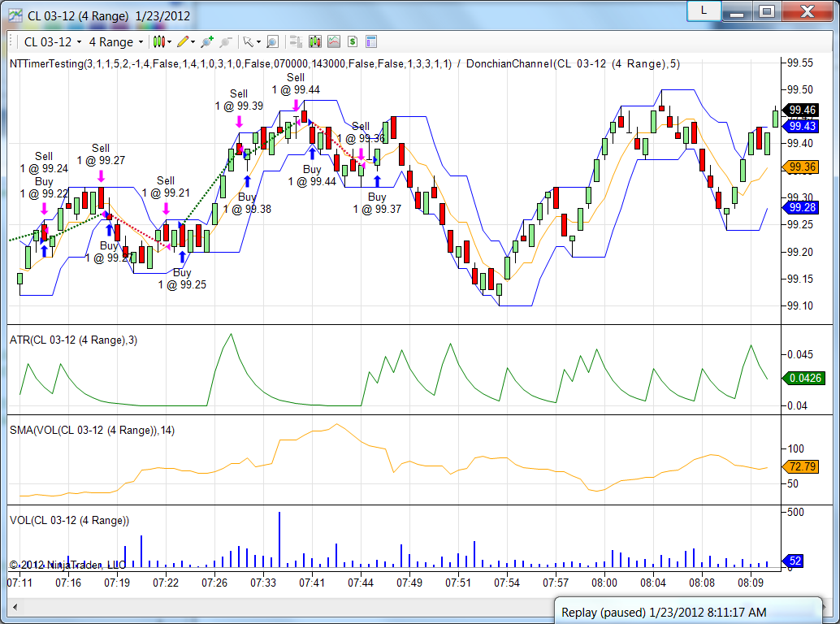
Task: Click the horizontal scrollbar track
Action: point(287,607)
